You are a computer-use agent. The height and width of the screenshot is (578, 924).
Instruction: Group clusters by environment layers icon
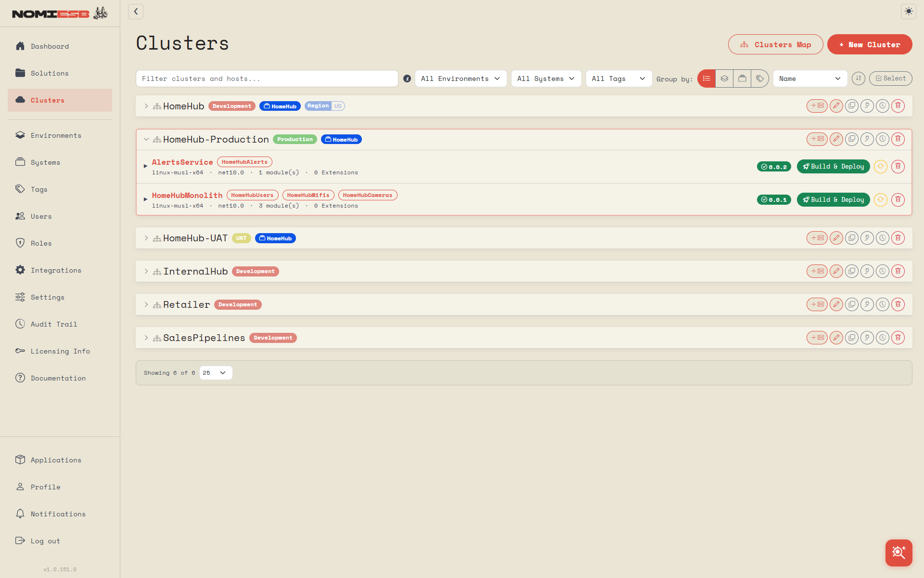(724, 79)
